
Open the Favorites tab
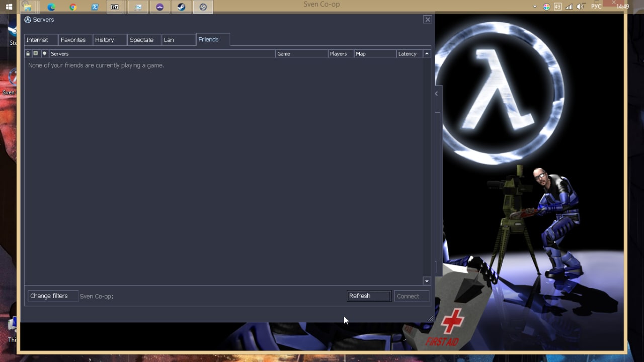click(x=75, y=40)
